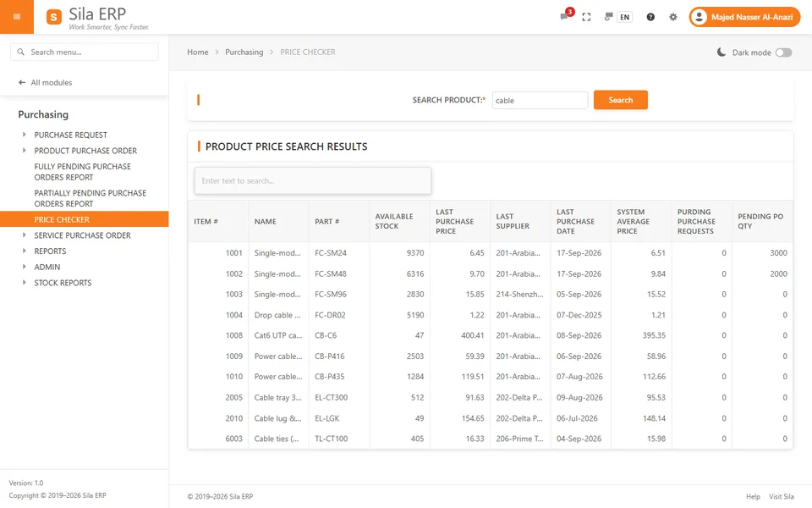Click supplier 214-Shenzh... cell

520,294
